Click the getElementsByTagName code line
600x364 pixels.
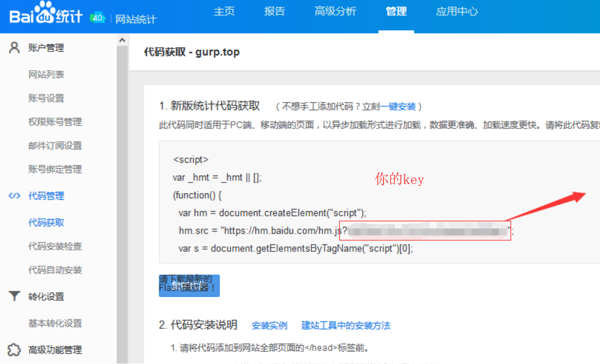[x=296, y=249]
